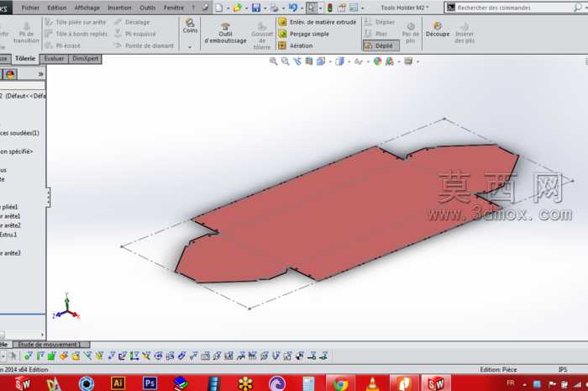Open the Outils menu
The image size is (588, 391).
tap(147, 8)
